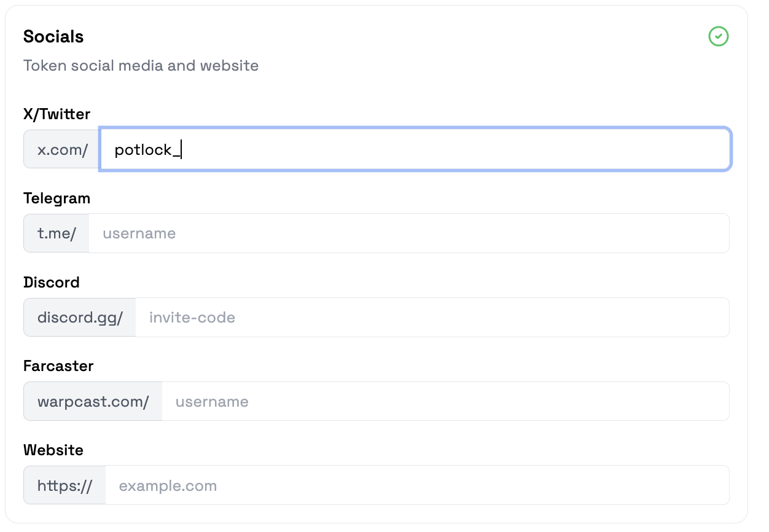Click the username placeholder under Farcaster
Screen dimensions: 769x532
[212, 402]
